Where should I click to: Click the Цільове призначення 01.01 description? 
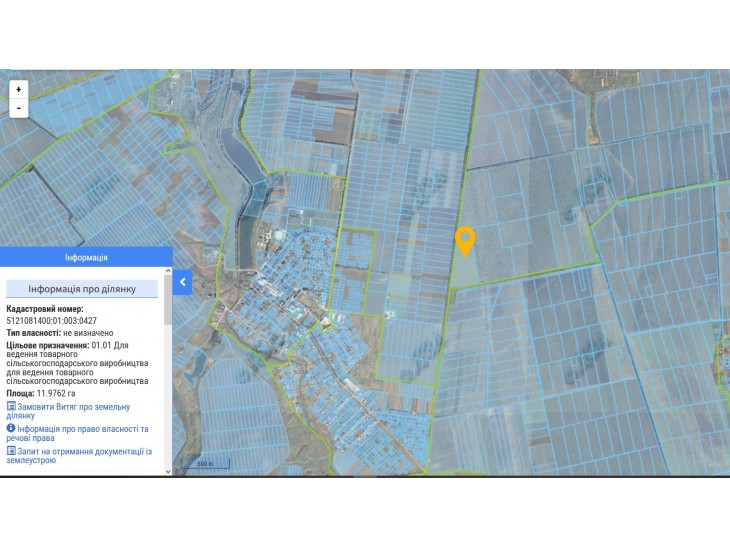point(77,363)
